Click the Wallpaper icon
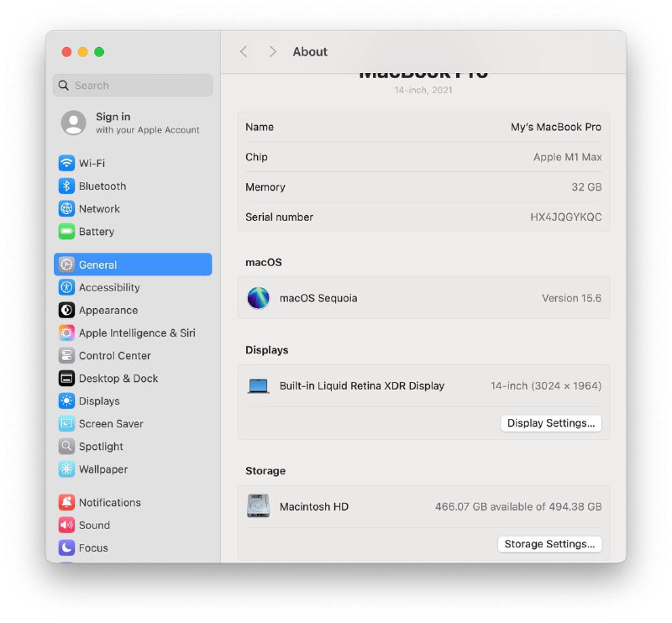The height and width of the screenshot is (623, 672). pos(68,469)
